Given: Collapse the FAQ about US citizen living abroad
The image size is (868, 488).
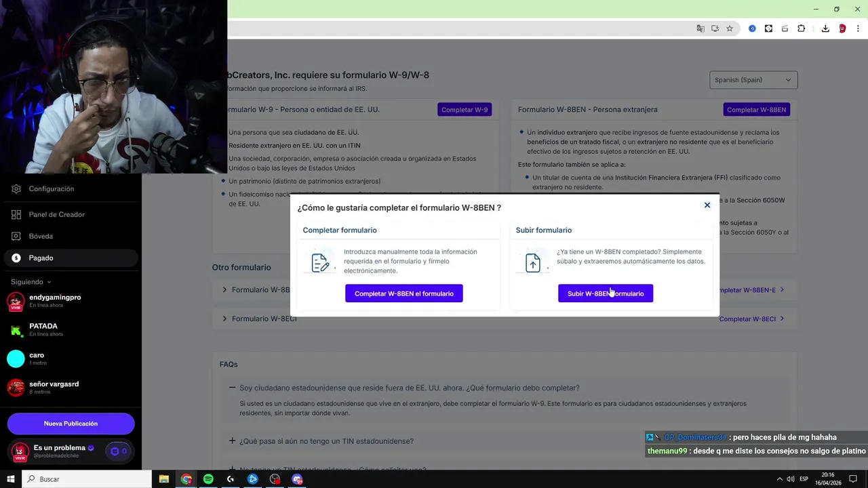Looking at the screenshot, I should (x=232, y=388).
